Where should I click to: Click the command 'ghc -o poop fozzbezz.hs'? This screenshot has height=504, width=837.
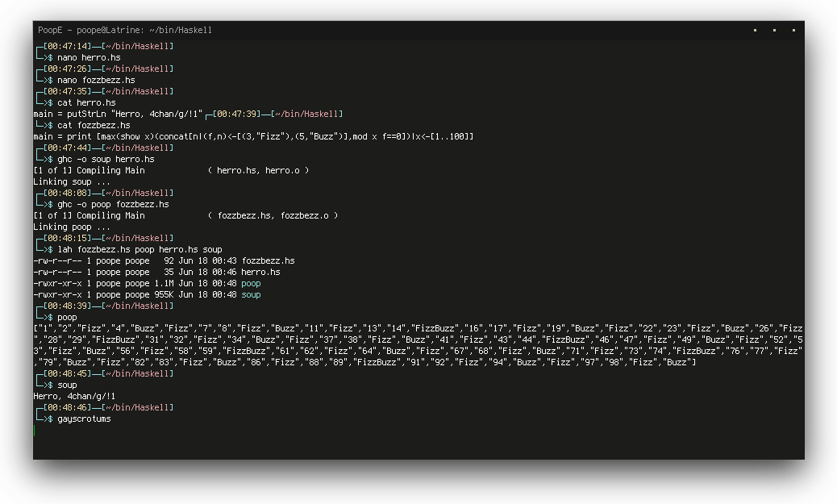[113, 205]
